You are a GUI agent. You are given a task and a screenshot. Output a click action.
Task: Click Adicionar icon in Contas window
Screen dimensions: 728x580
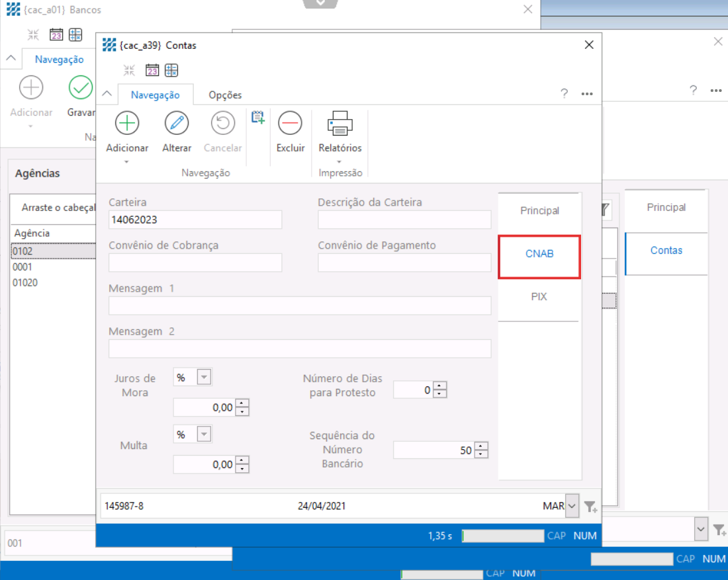127,123
